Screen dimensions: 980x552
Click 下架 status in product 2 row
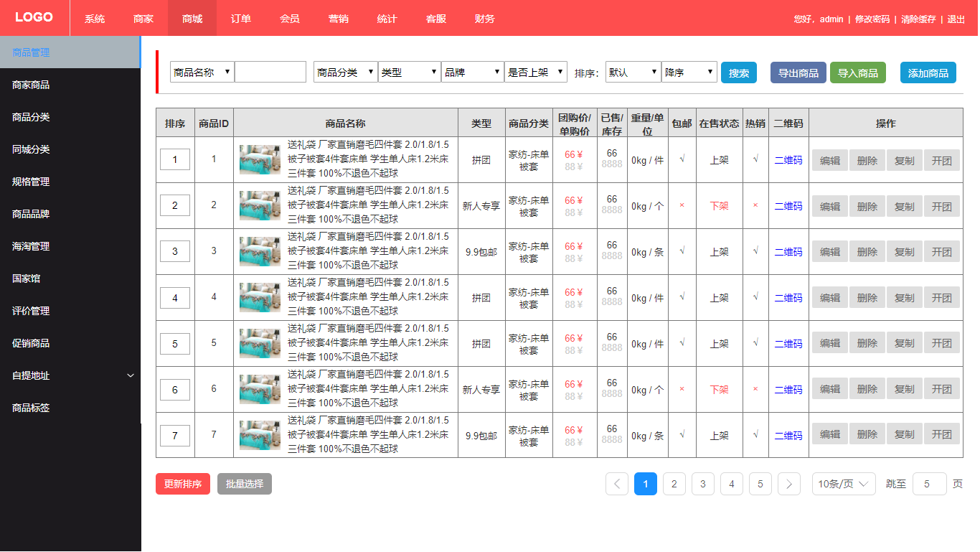click(x=720, y=206)
